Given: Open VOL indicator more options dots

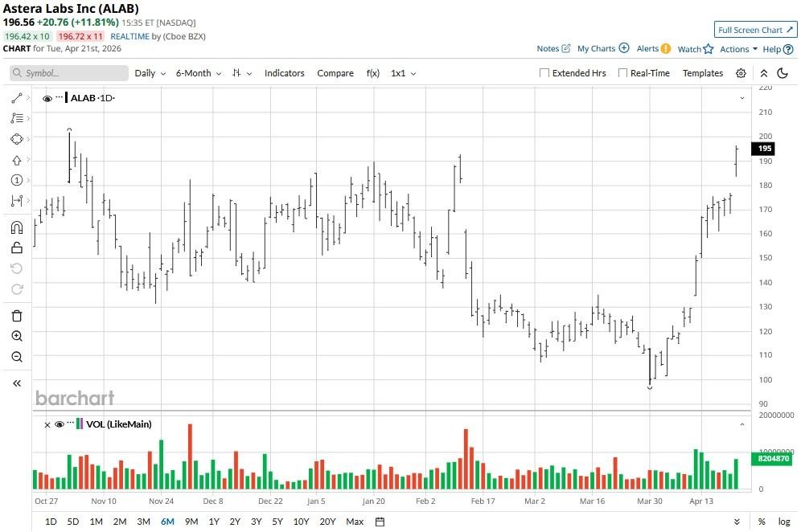Looking at the screenshot, I should 71,423.
